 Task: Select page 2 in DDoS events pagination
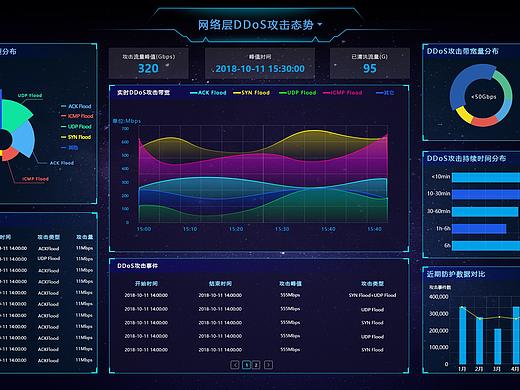256,365
